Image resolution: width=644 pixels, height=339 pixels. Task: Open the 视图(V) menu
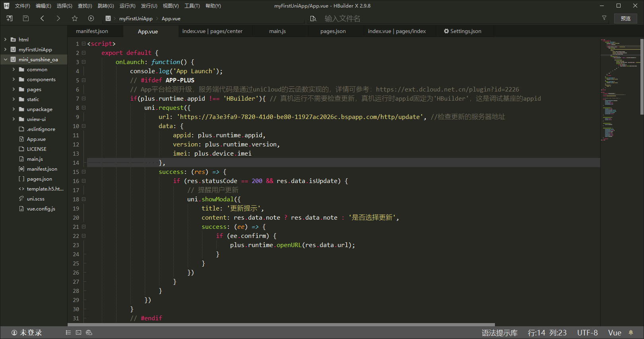click(x=171, y=6)
